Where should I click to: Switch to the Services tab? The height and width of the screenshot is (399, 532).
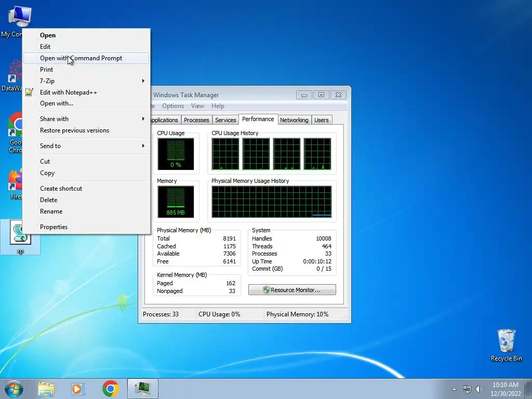coord(225,120)
